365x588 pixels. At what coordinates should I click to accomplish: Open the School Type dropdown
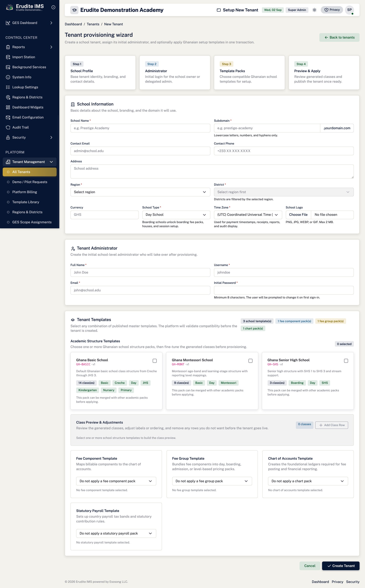(176, 215)
